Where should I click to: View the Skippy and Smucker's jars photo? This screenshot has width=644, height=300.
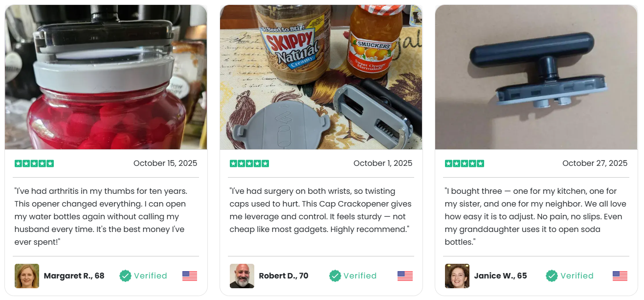click(x=321, y=77)
